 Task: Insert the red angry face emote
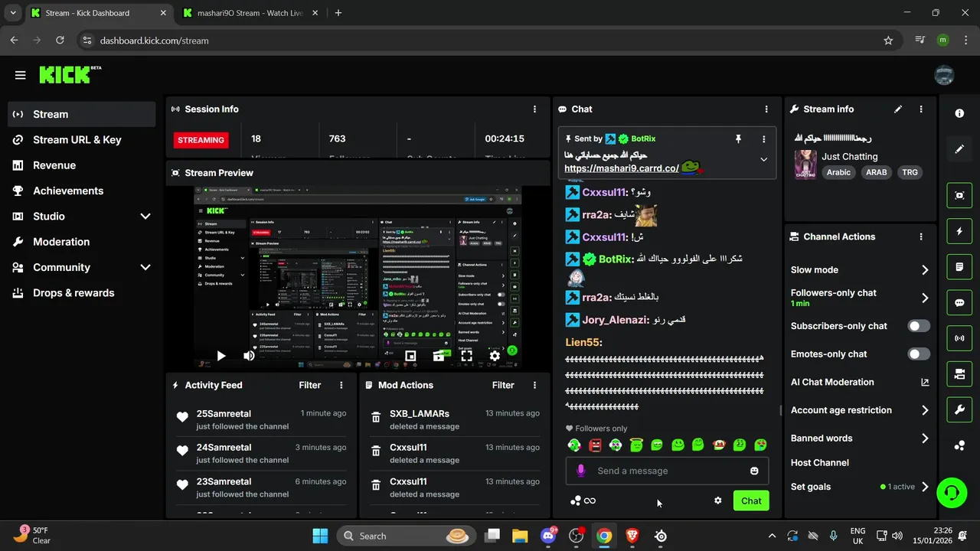pyautogui.click(x=595, y=445)
